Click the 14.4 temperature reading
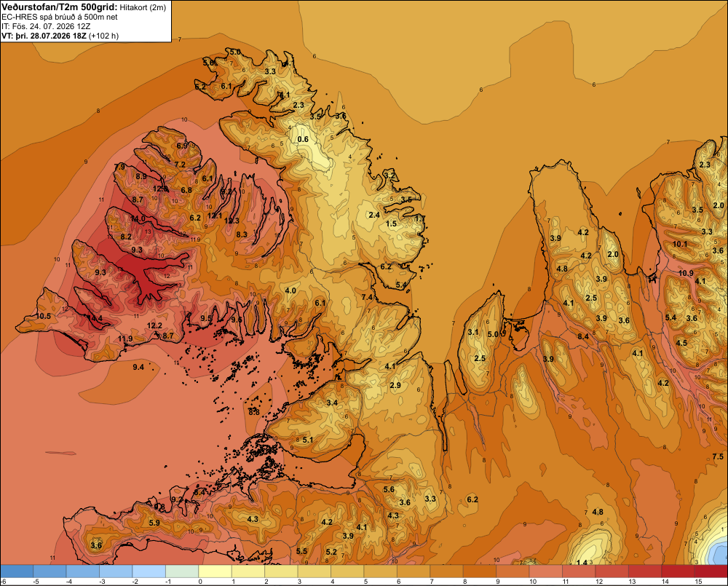Screen dimensions: 728x586 pos(95,319)
